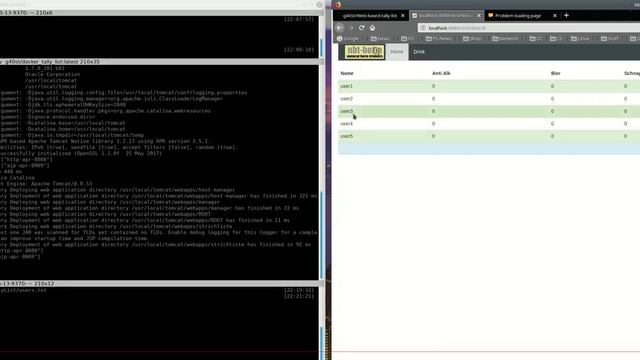Select user3 in the name column
Viewport: 640px width, 360px height.
point(347,111)
